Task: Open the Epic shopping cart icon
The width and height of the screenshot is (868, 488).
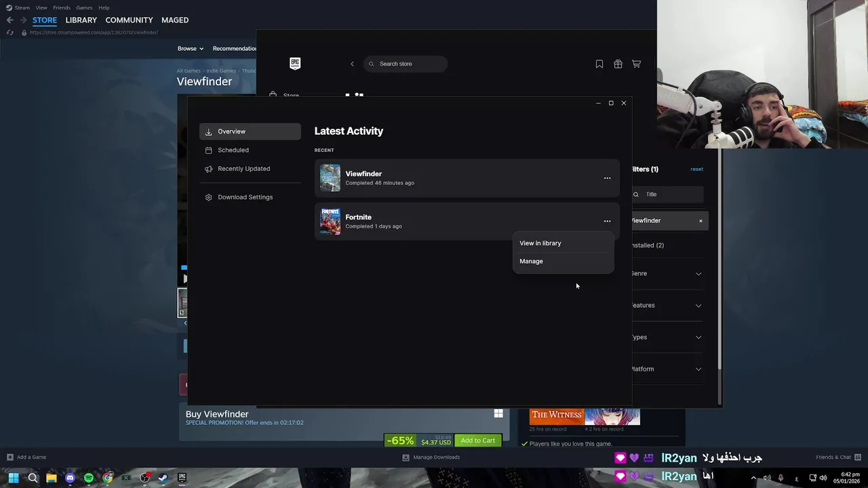Action: [636, 64]
